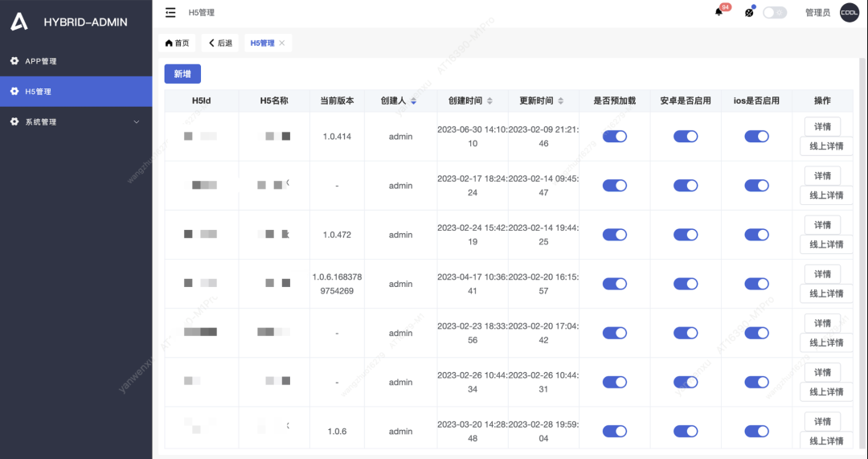
Task: Open 详情 for row created 2023-02-23
Action: coord(823,323)
